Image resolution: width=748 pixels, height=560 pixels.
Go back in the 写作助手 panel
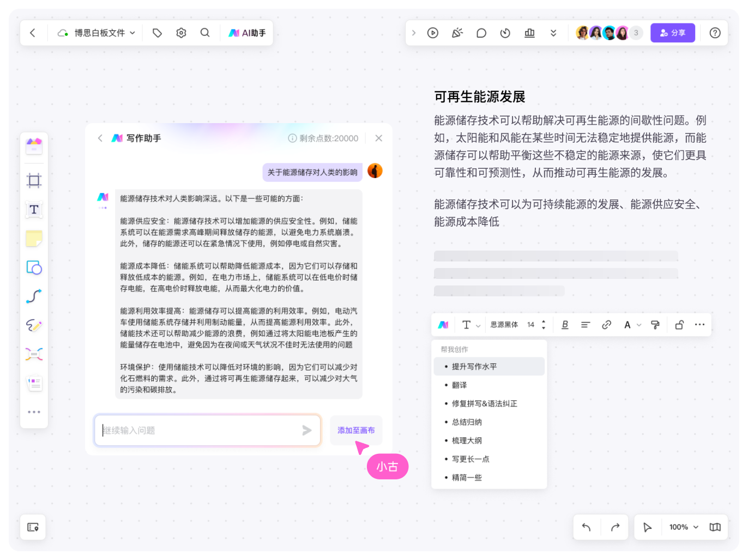[x=100, y=138]
